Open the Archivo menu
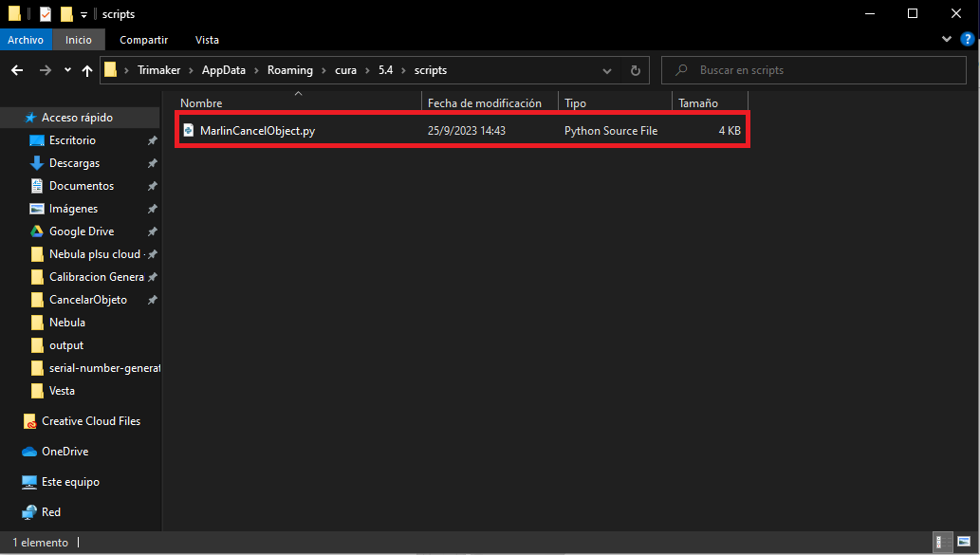The image size is (980, 555). [26, 40]
